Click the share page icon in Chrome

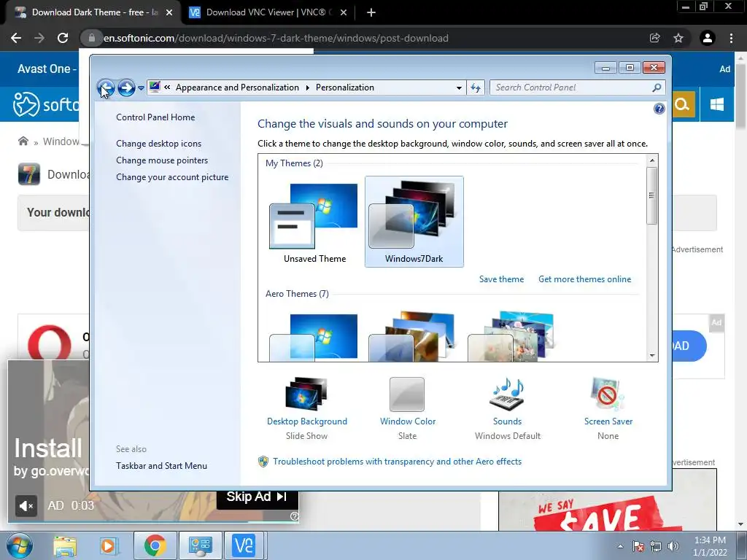pyautogui.click(x=655, y=38)
